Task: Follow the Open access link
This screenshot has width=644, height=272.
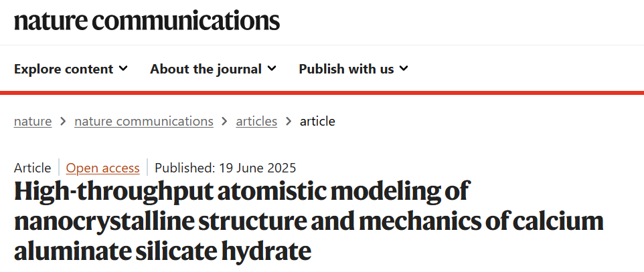Action: point(103,168)
